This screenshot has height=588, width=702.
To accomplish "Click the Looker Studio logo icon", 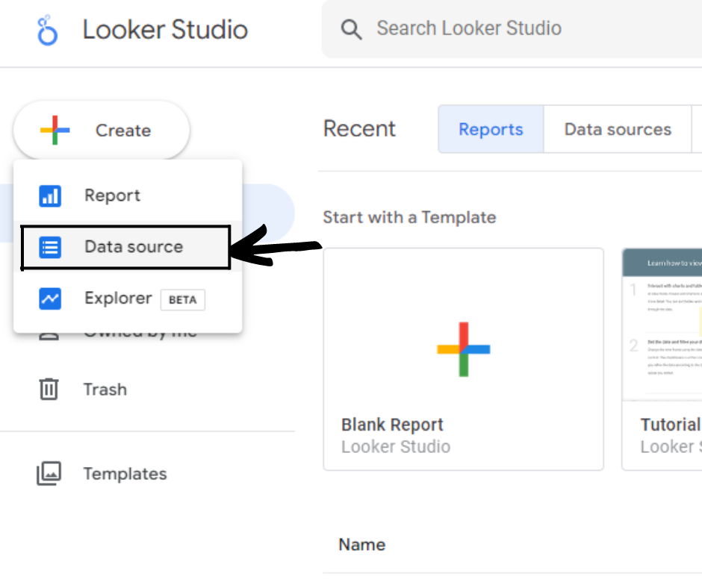I will 47,31.
